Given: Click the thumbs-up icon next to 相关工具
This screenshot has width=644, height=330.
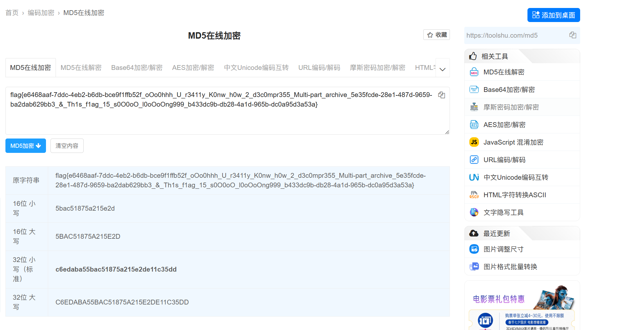Looking at the screenshot, I should (473, 56).
